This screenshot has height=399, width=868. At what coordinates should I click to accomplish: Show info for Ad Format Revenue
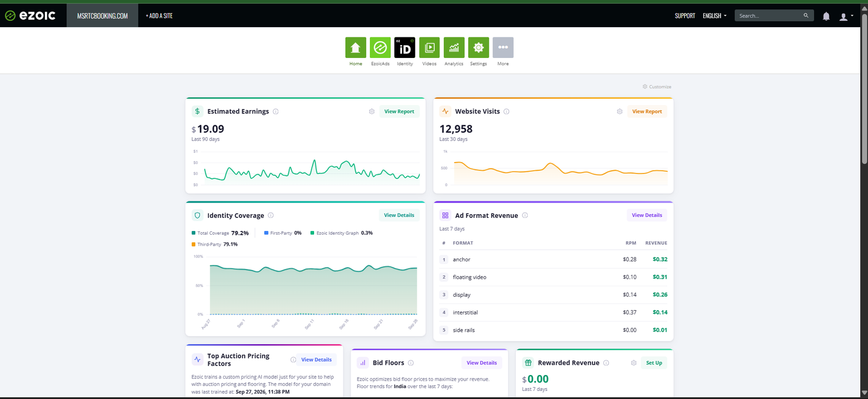525,215
